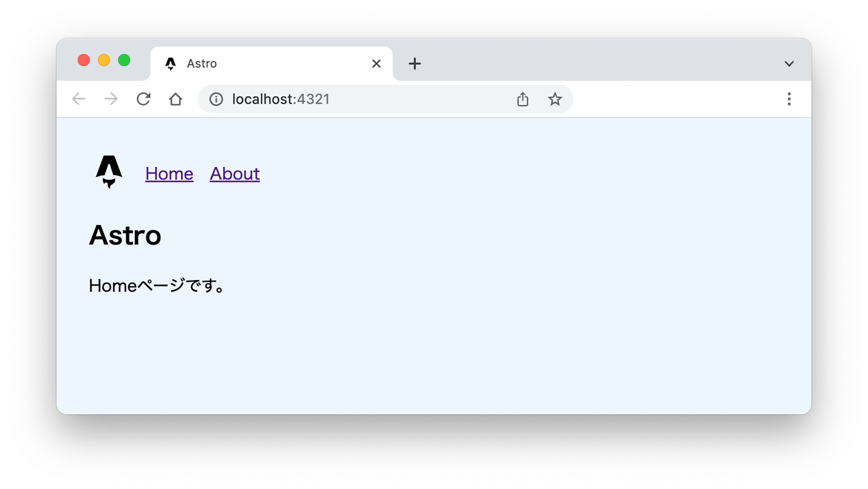
Task: Open the Chrome three-dot menu
Action: tap(789, 99)
